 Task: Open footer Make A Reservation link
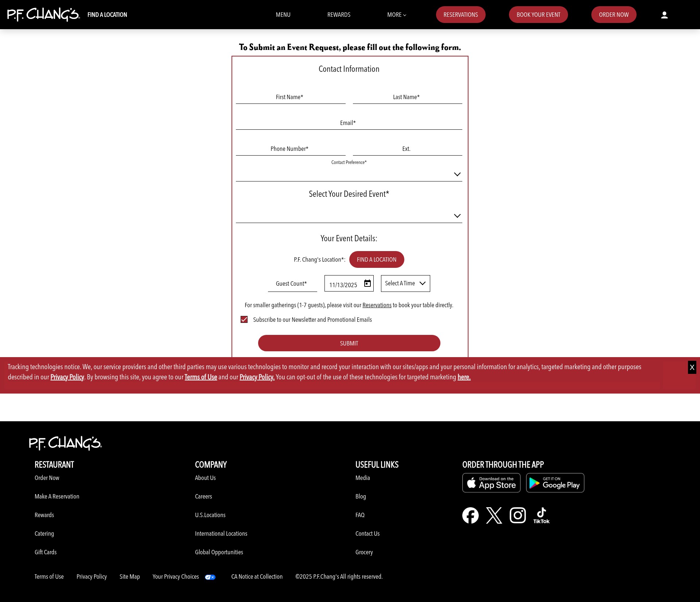coord(57,496)
